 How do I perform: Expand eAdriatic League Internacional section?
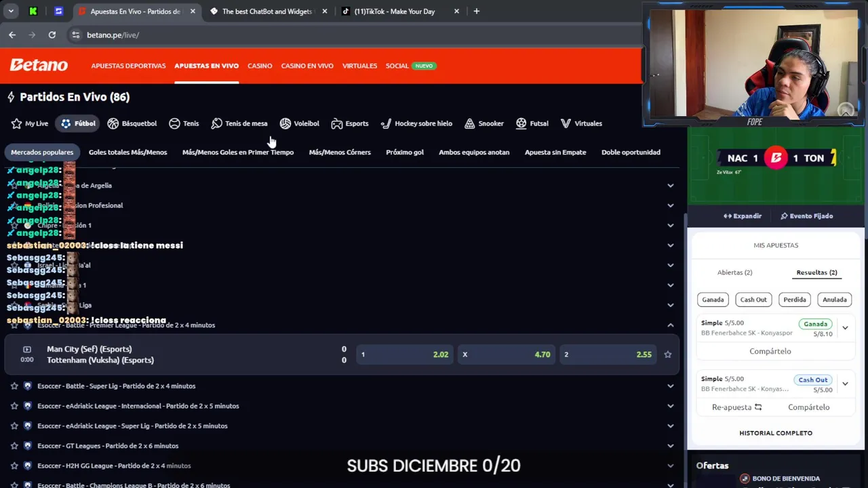[671, 406]
